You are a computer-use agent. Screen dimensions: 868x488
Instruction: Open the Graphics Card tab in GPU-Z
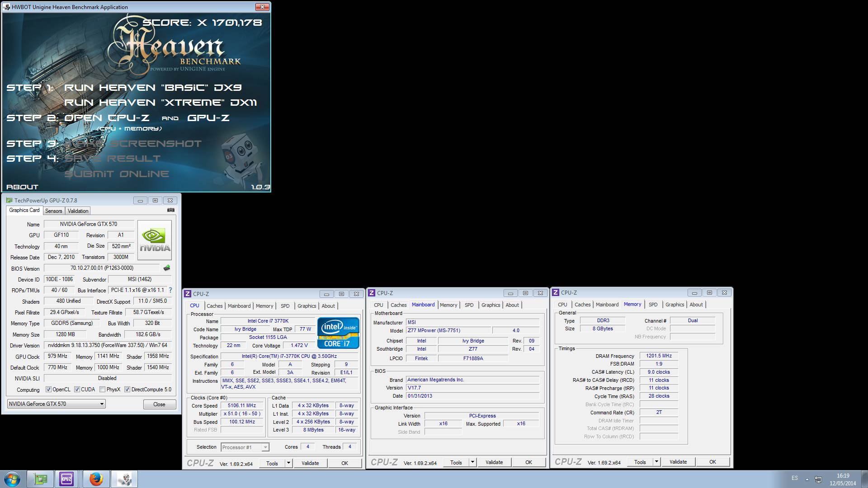tap(24, 210)
